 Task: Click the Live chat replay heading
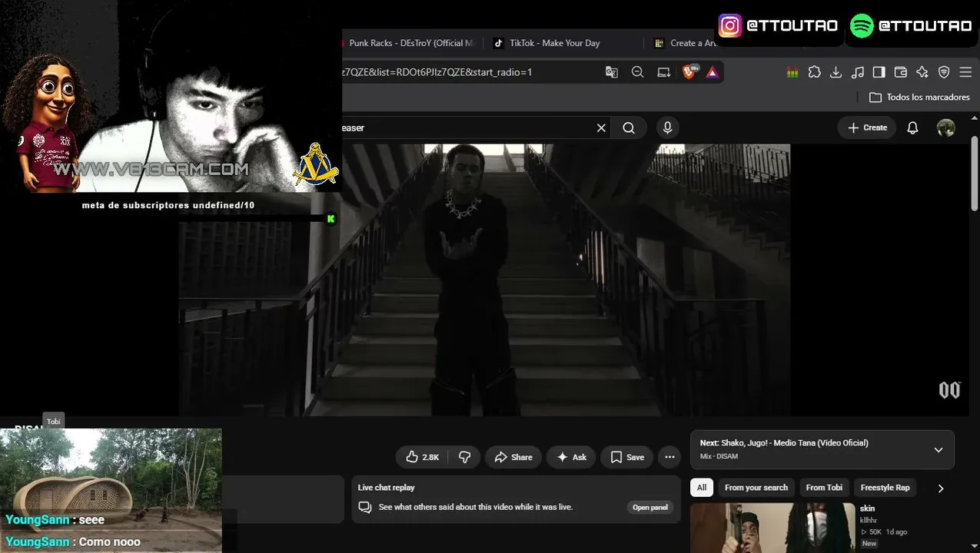386,488
